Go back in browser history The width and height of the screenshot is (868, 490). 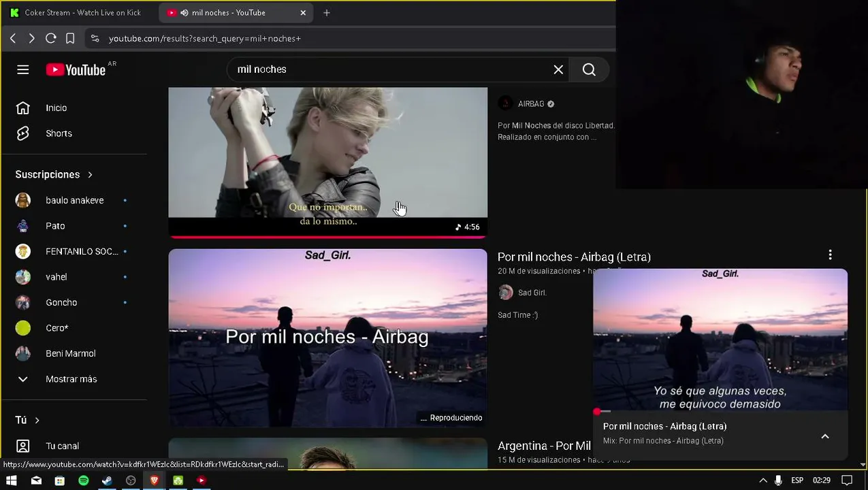[x=13, y=39]
